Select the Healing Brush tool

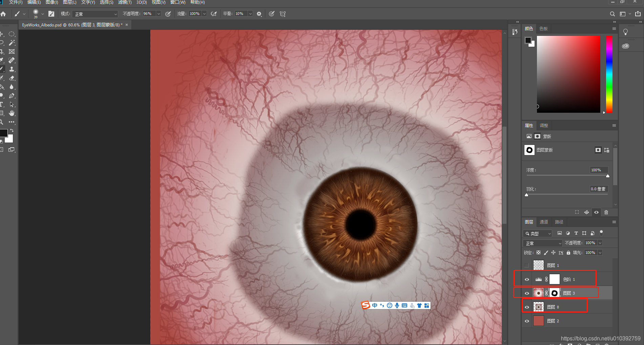pyautogui.click(x=12, y=60)
